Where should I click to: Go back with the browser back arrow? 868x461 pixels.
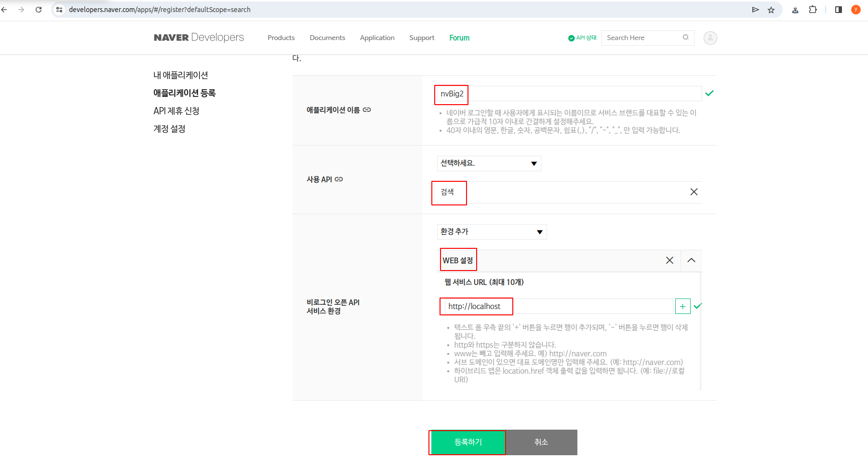(x=4, y=10)
